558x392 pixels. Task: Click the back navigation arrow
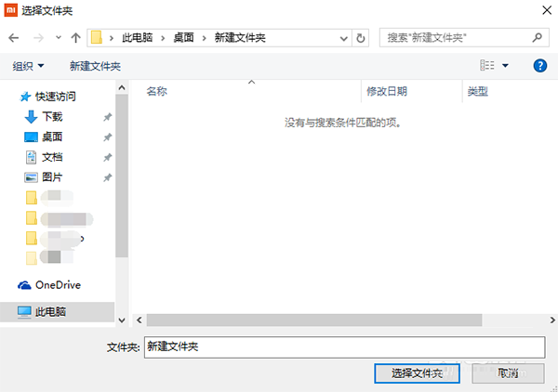(13, 38)
